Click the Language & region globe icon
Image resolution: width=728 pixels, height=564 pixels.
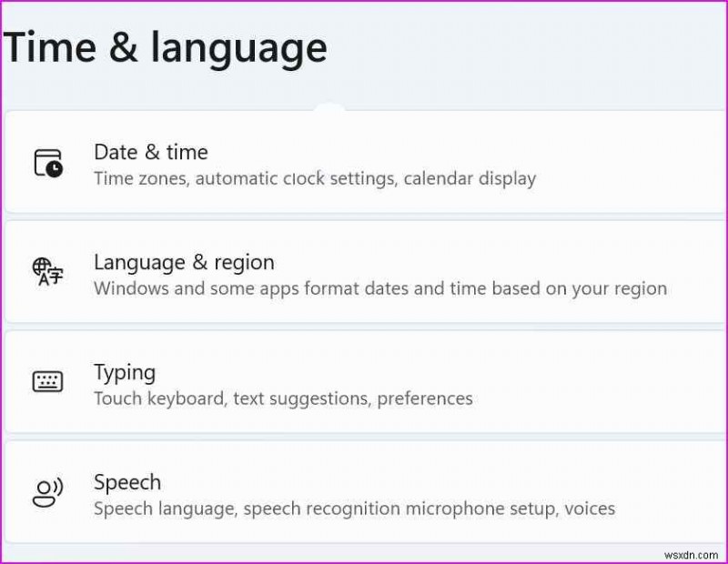point(47,272)
